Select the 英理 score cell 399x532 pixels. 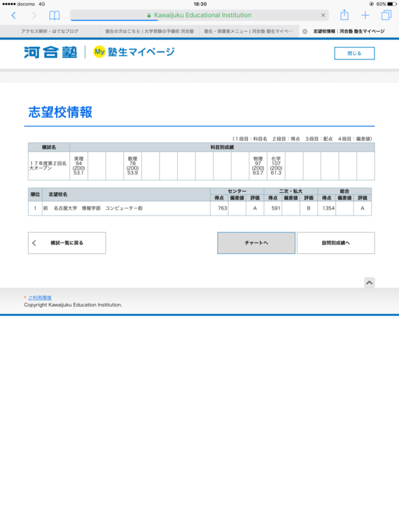click(x=79, y=166)
